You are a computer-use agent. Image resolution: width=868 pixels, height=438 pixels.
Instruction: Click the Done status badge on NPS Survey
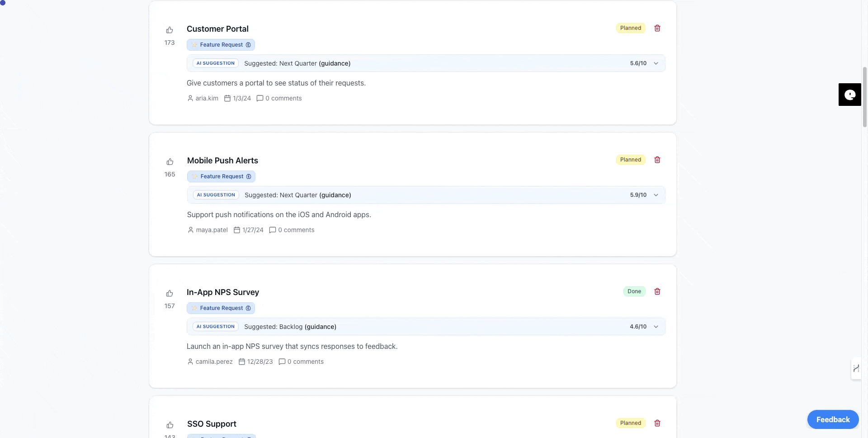pos(634,291)
